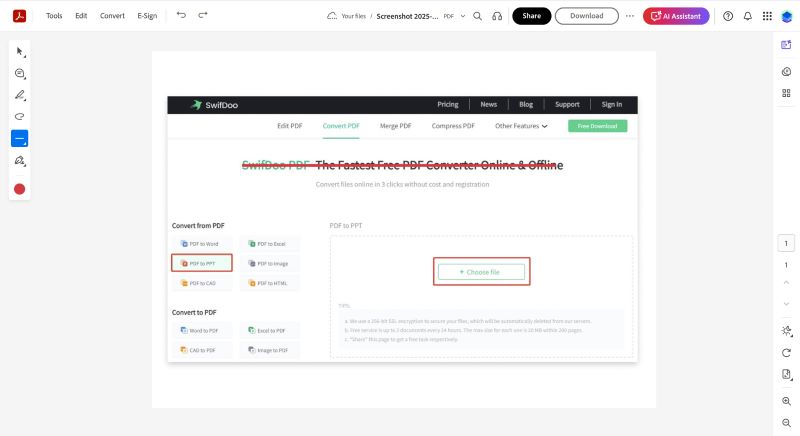Click 'PDF to Excel' in the document page

click(x=271, y=244)
